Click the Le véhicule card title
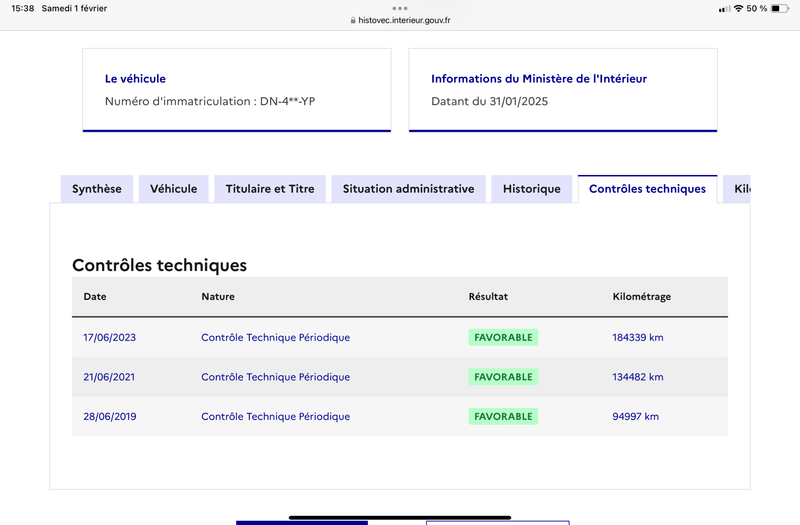This screenshot has height=525, width=800. coord(135,79)
